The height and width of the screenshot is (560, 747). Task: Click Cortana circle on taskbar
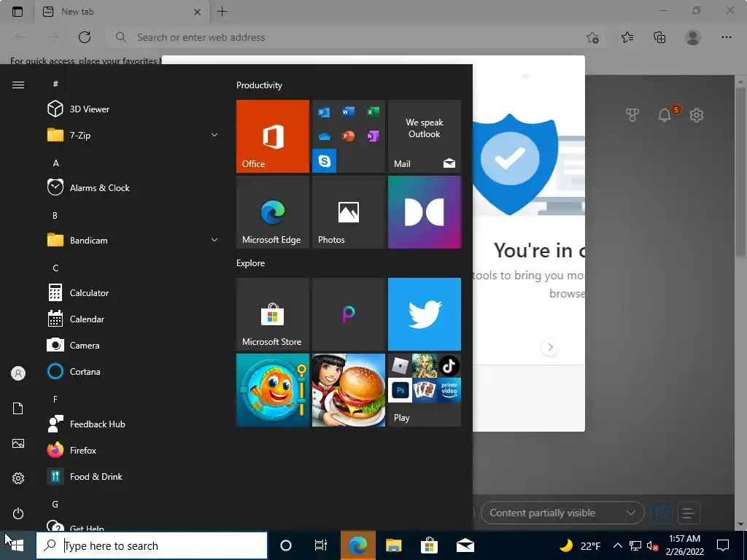point(286,545)
